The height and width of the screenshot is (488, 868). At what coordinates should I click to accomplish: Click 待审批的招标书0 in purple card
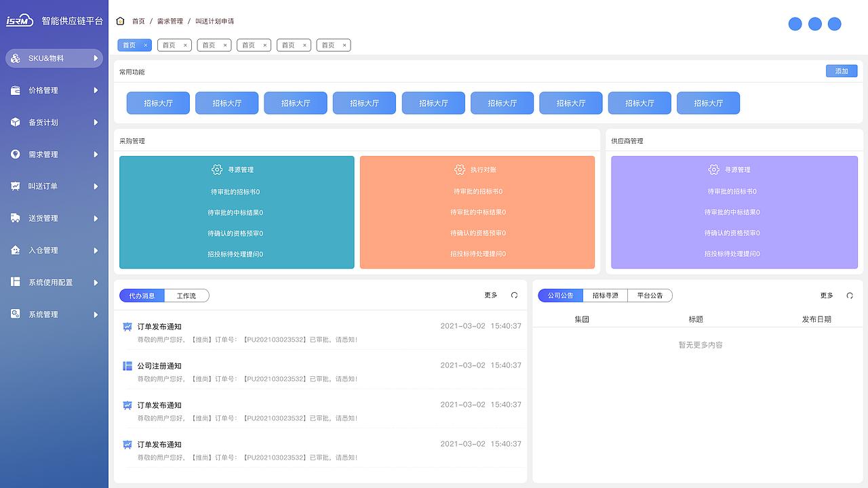point(732,192)
